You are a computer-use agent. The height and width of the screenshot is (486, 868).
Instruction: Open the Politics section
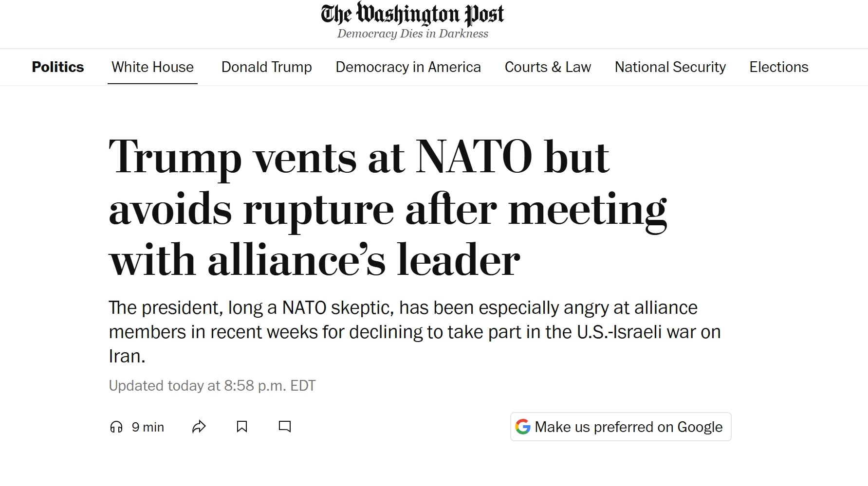[x=58, y=67]
